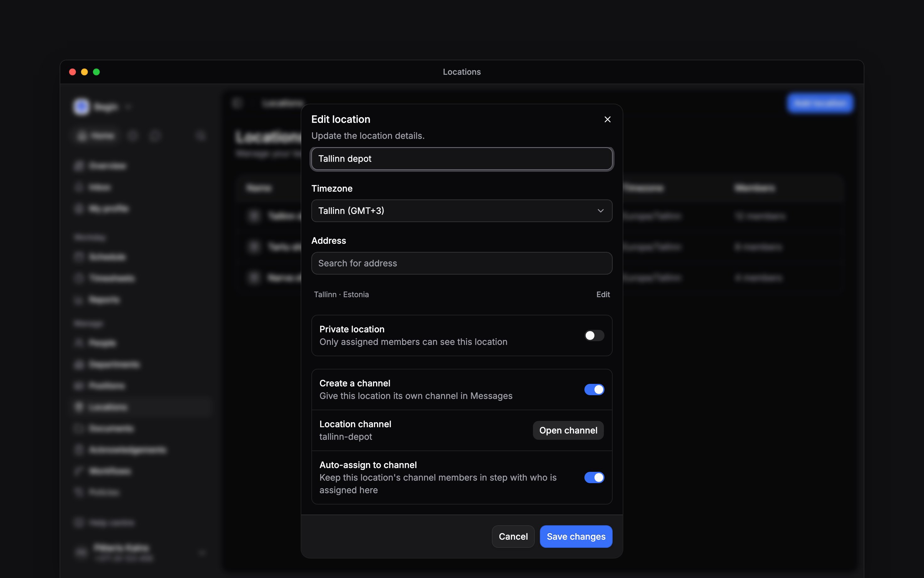Click the location name field 'Tallinn depot'
Image resolution: width=924 pixels, height=578 pixels.
tap(462, 159)
